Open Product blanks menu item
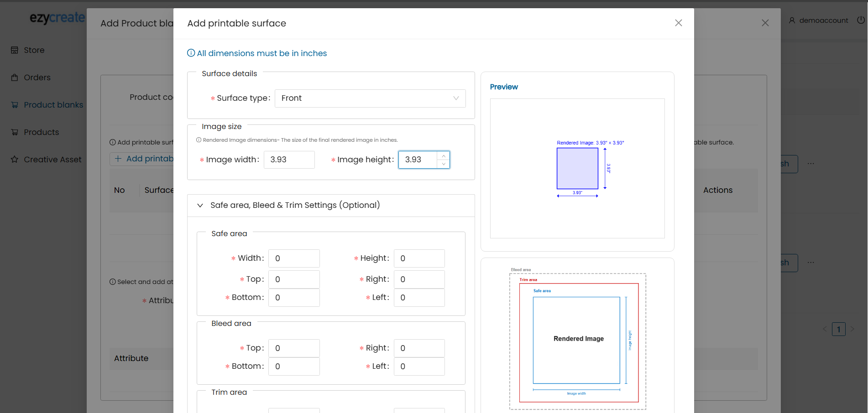 click(x=53, y=105)
